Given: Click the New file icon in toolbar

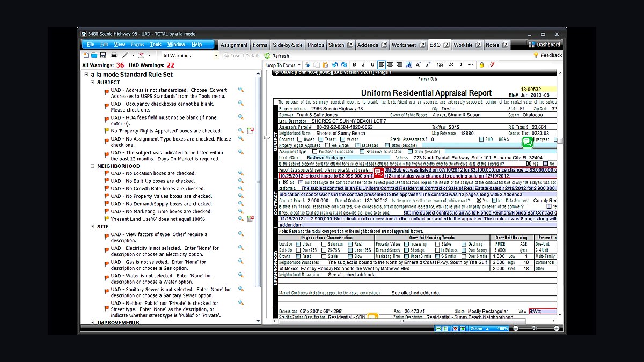Looking at the screenshot, I should [86, 55].
